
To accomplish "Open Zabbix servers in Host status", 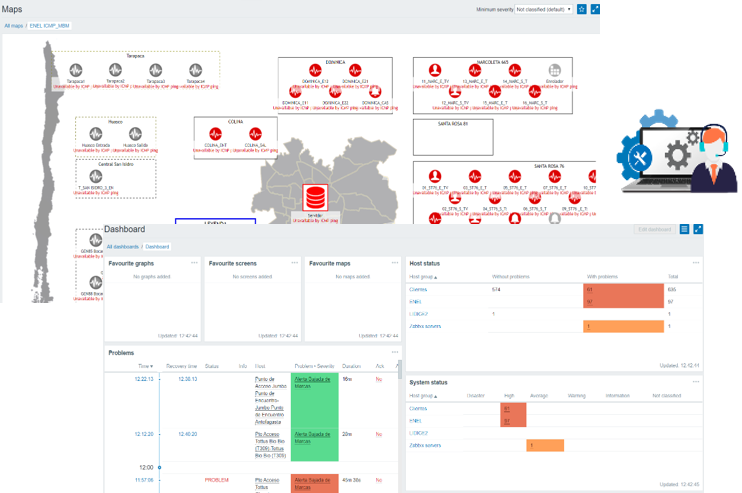I will 425,326.
